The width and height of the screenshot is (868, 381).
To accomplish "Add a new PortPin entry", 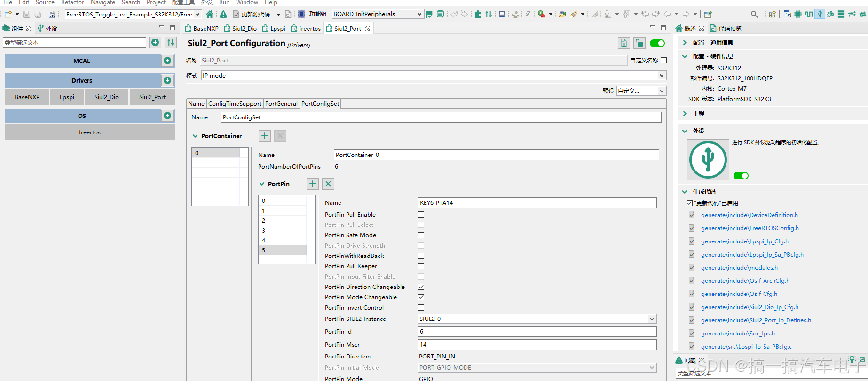I will pyautogui.click(x=313, y=184).
